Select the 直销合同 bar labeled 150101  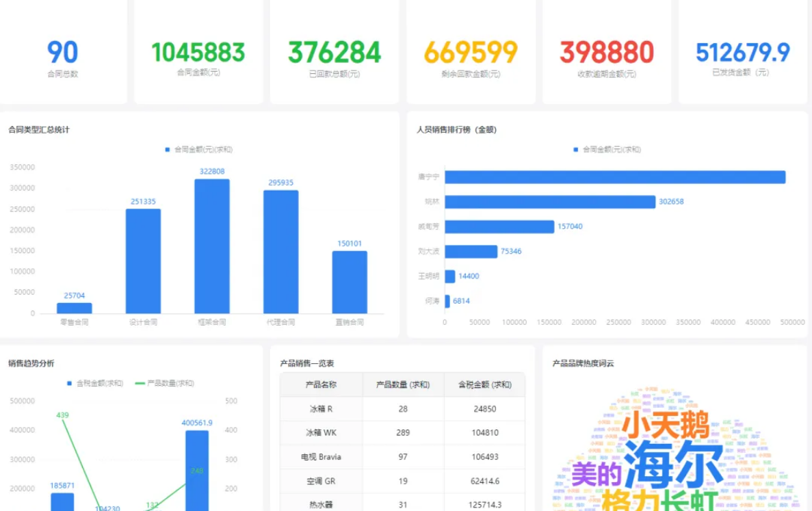(x=350, y=282)
